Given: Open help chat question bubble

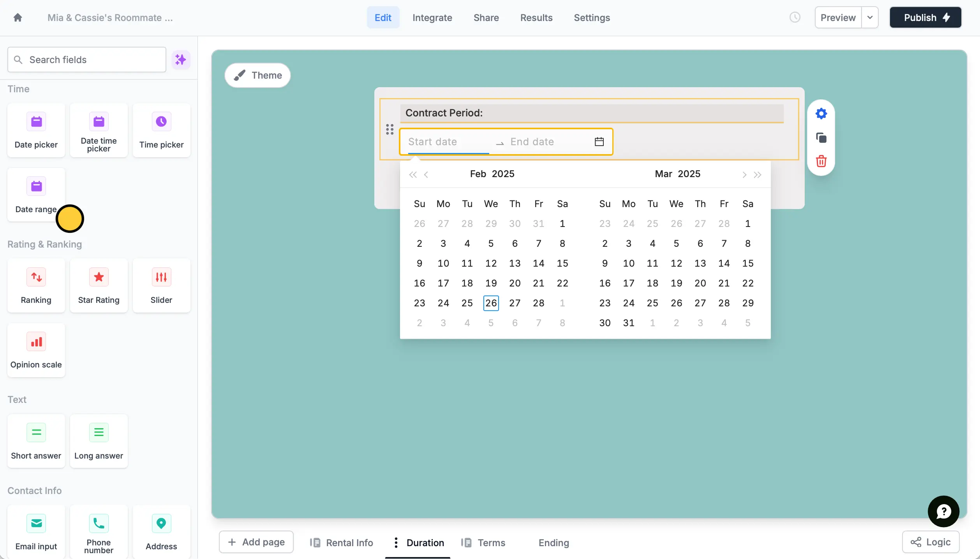Looking at the screenshot, I should 943,511.
